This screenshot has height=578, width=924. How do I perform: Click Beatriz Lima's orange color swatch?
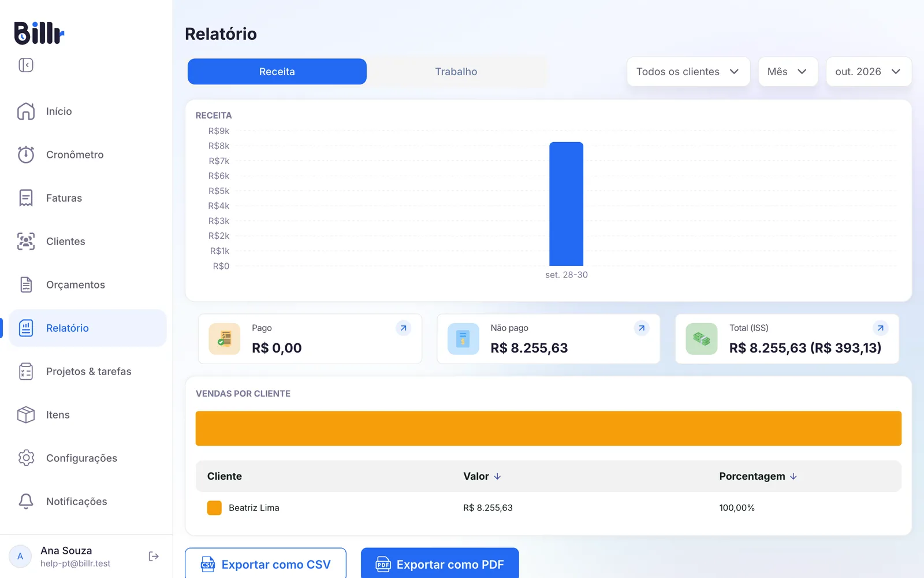[x=214, y=507]
